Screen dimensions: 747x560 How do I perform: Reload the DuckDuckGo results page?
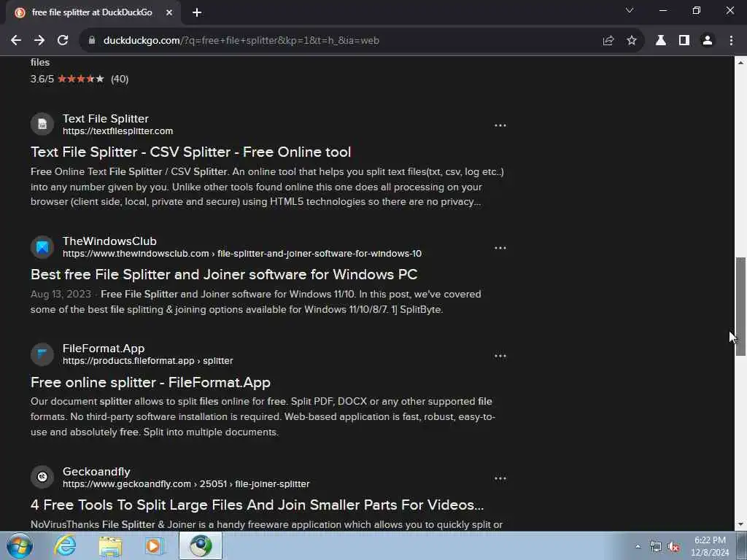tap(63, 41)
